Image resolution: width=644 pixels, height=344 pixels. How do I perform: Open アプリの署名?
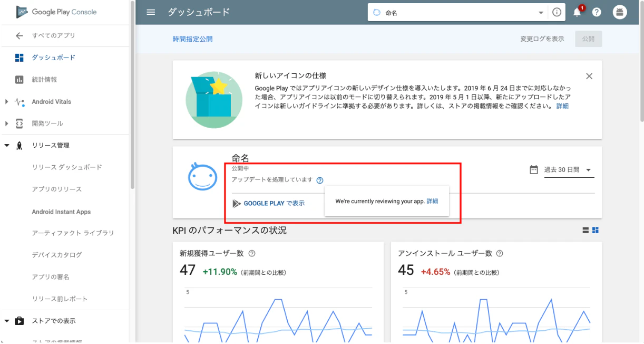(x=51, y=277)
